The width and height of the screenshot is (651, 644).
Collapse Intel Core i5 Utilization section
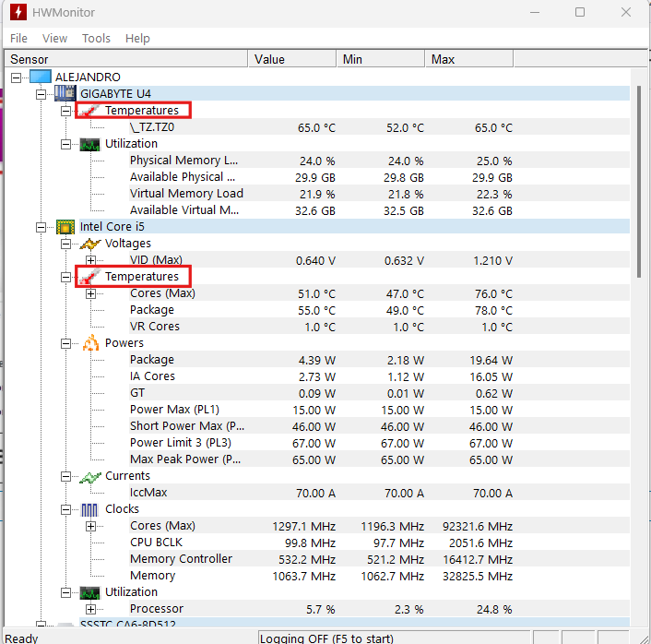[65, 593]
